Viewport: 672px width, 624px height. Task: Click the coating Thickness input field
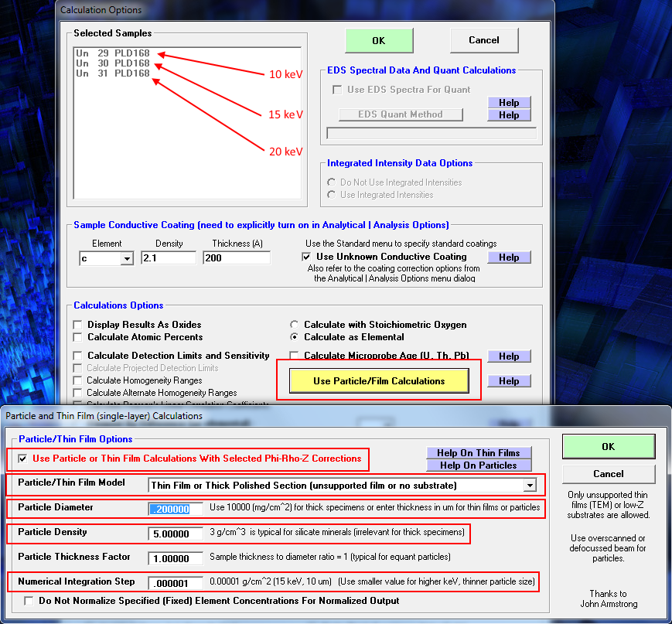236,258
